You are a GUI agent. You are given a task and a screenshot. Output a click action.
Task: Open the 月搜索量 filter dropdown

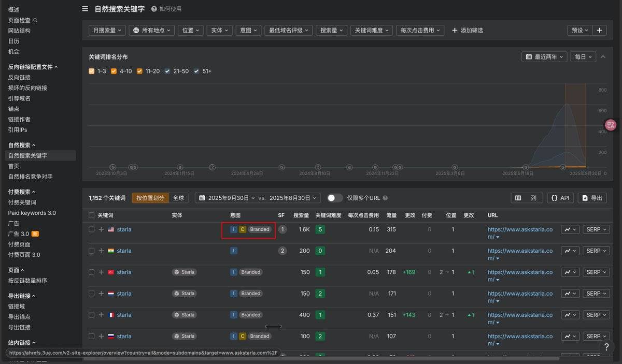point(107,30)
